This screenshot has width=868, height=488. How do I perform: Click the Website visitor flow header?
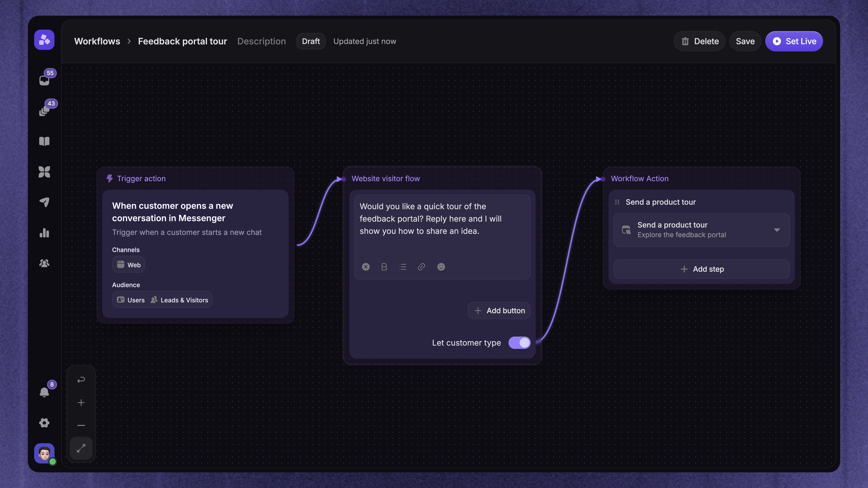coord(385,178)
